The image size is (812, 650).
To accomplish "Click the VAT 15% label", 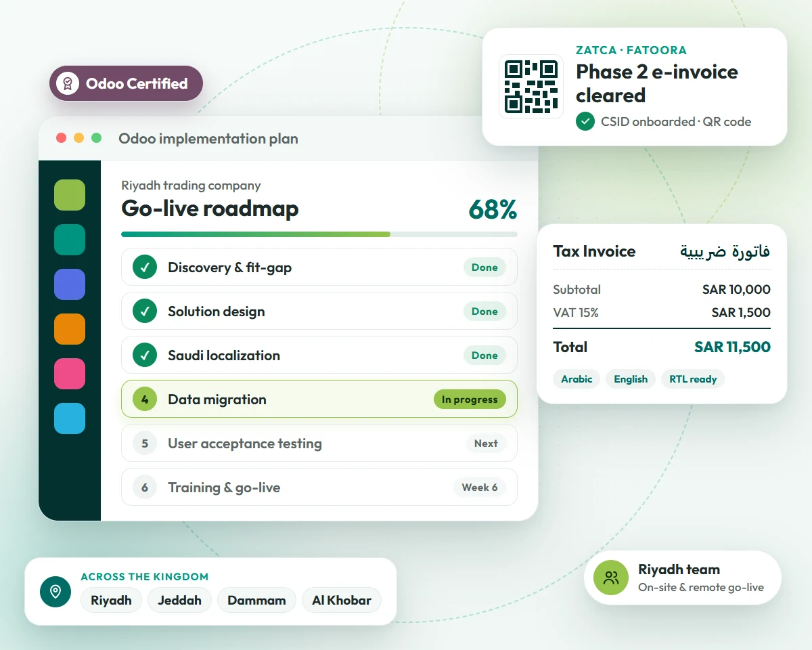I will tap(576, 313).
